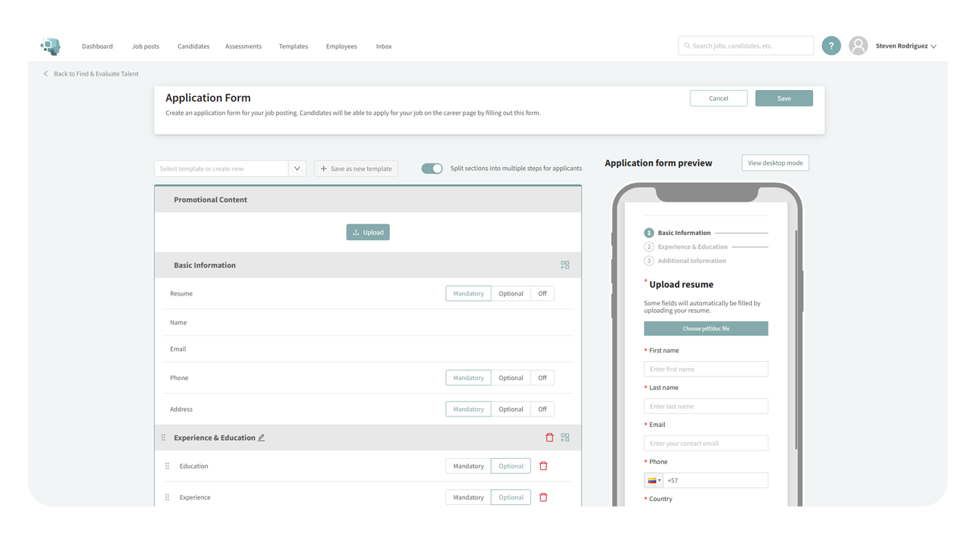Open phone country code flag dropdown
The width and height of the screenshot is (980, 548).
(x=654, y=481)
